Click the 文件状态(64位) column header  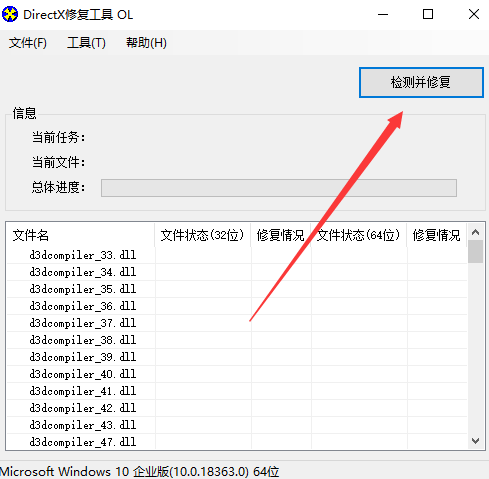click(x=359, y=235)
